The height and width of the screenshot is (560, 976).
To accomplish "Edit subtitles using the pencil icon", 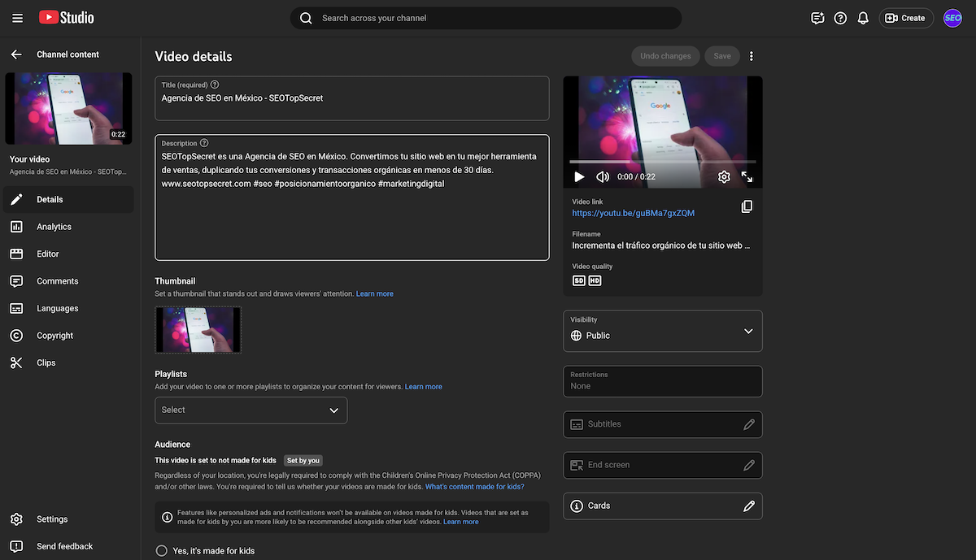I will [x=748, y=423].
